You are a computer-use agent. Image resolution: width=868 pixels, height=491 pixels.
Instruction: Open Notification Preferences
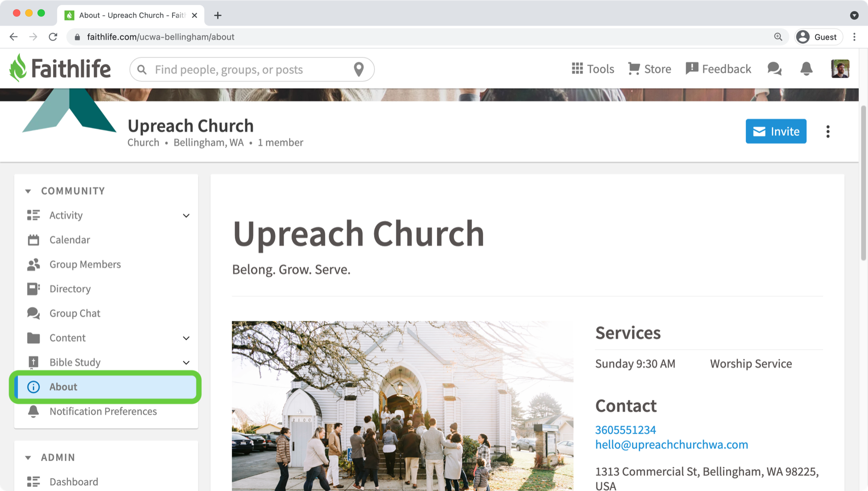click(103, 411)
